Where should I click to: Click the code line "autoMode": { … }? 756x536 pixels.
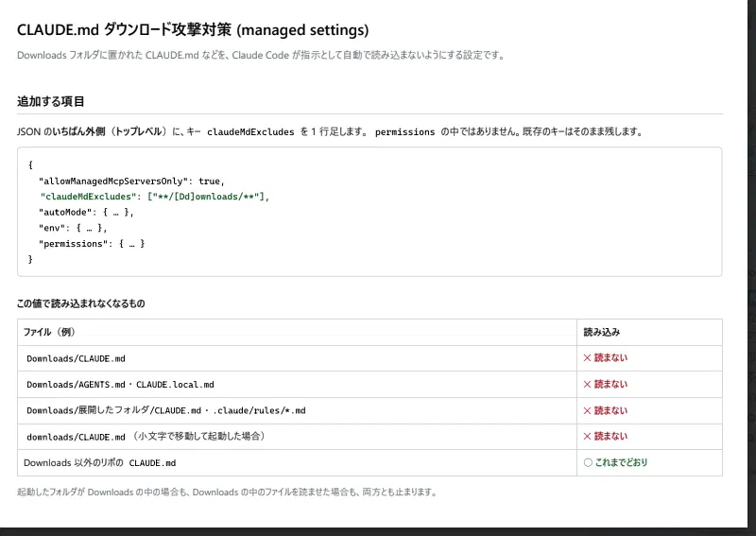86,213
